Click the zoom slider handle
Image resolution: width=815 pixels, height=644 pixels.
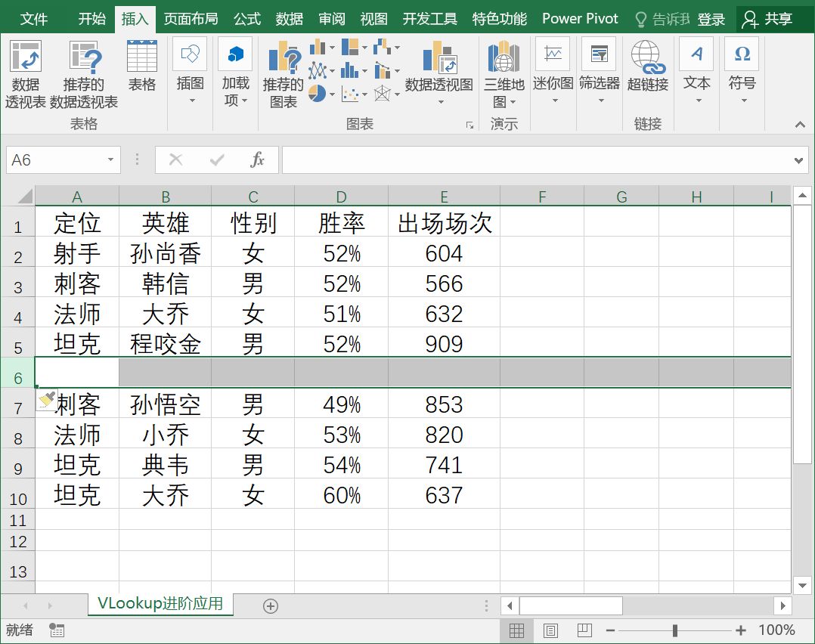pos(674,630)
